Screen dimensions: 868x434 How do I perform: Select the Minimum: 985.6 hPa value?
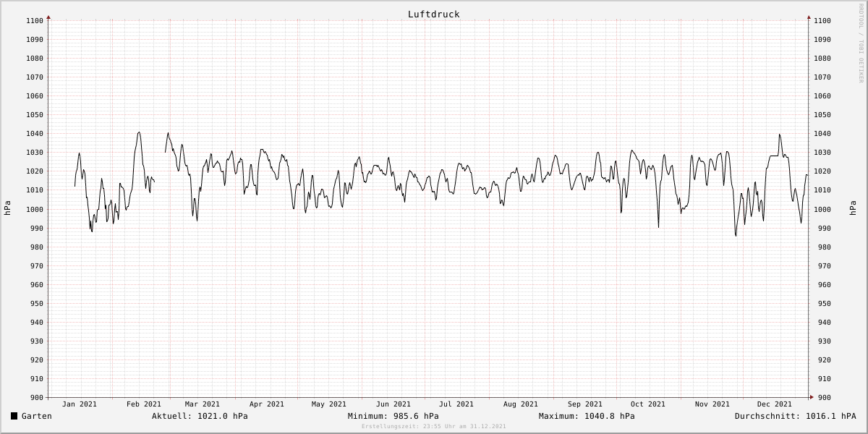(x=393, y=416)
